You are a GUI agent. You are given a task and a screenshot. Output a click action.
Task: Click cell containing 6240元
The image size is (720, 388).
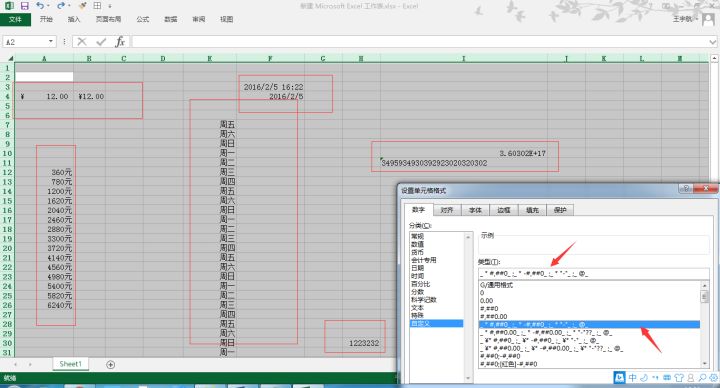pos(44,305)
